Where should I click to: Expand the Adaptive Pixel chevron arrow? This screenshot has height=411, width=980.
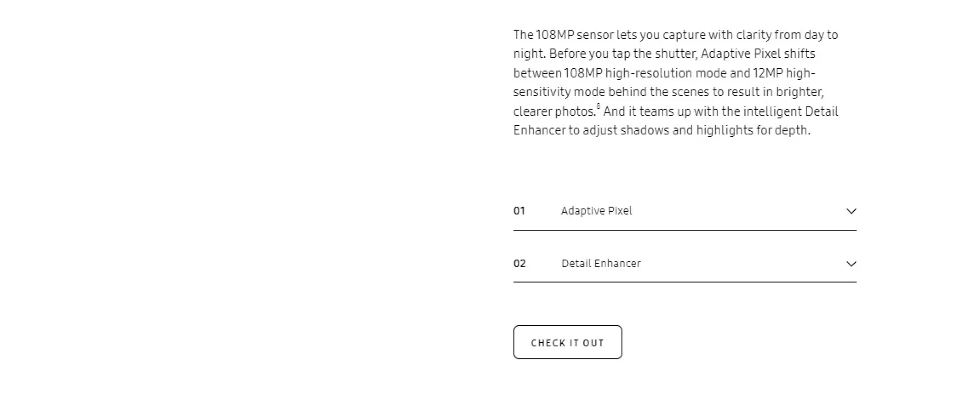point(851,211)
